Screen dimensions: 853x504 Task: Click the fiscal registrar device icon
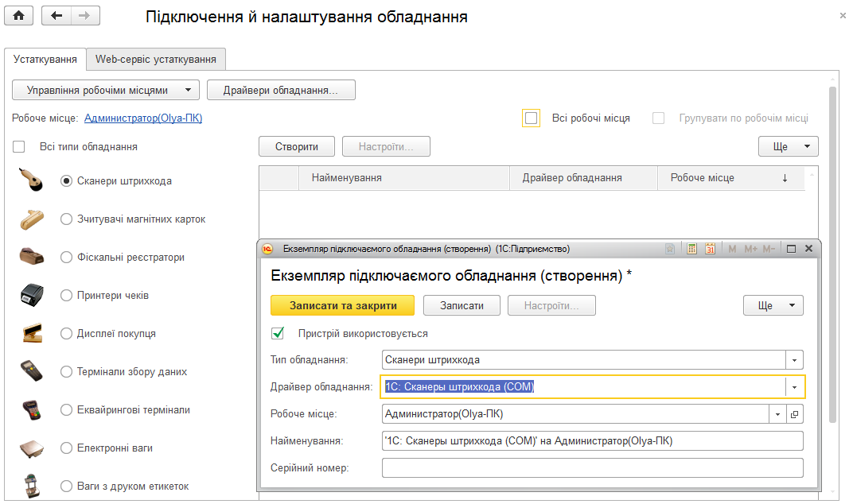coord(32,257)
